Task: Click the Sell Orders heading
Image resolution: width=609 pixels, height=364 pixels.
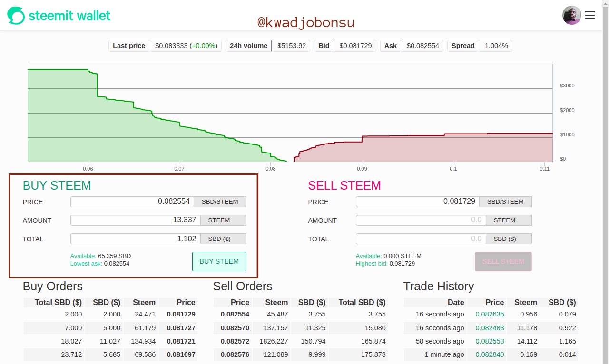Action: [x=243, y=286]
